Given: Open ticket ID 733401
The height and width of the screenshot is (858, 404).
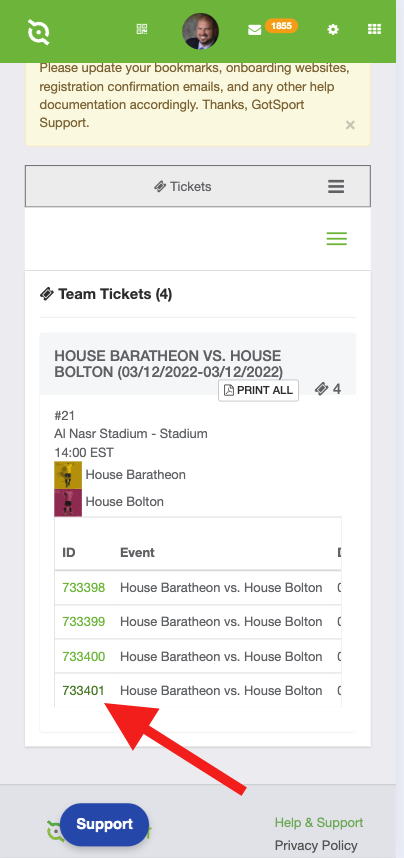Looking at the screenshot, I should 83,691.
